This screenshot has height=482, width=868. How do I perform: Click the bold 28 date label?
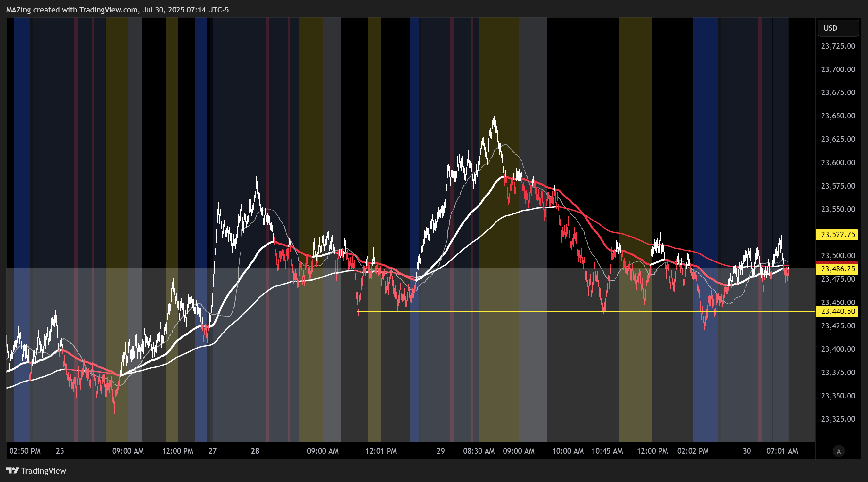[255, 451]
